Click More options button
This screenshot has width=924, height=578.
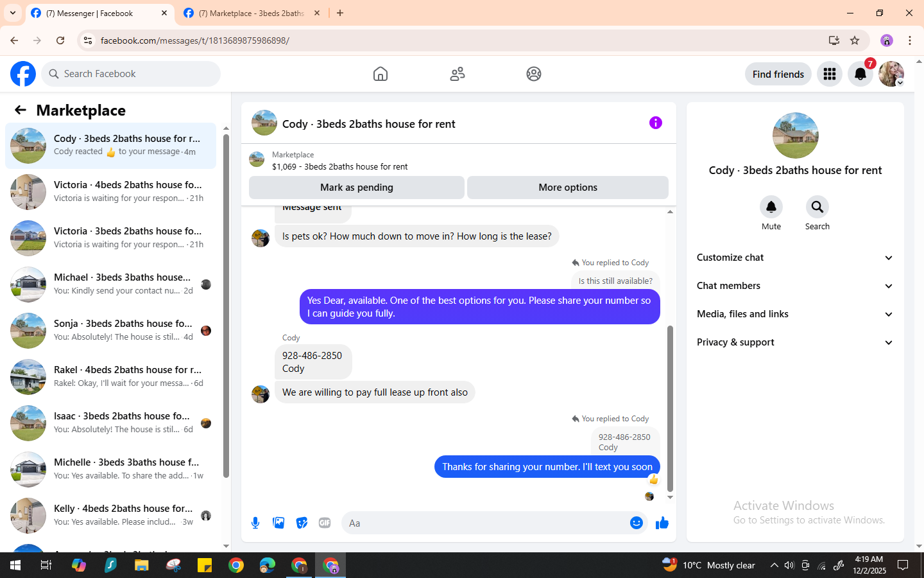[568, 188]
